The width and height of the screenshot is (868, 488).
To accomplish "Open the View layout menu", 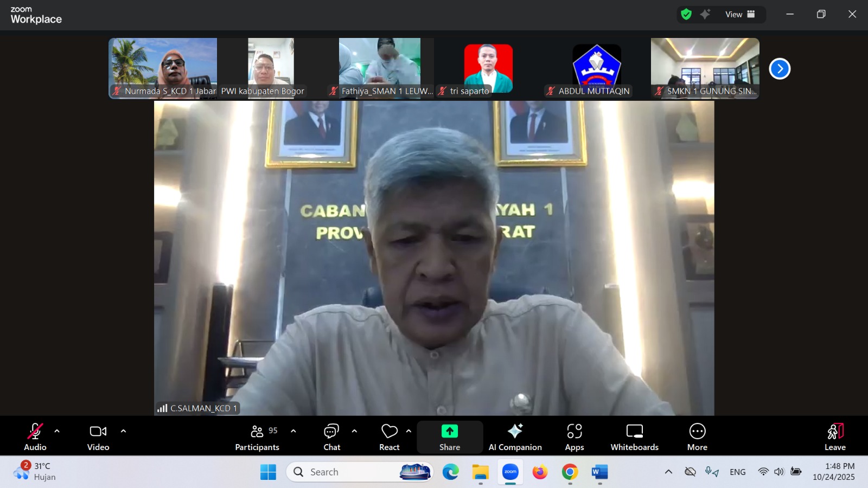I will tap(740, 15).
